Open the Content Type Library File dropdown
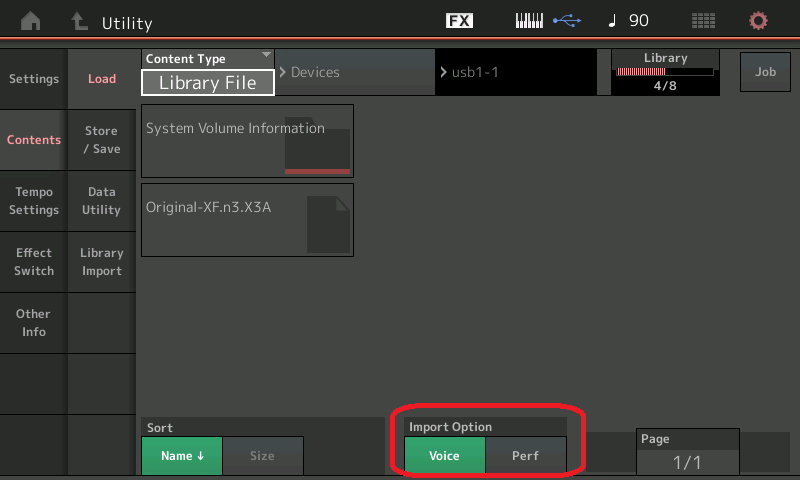Screen dimensions: 800x480 coord(208,73)
